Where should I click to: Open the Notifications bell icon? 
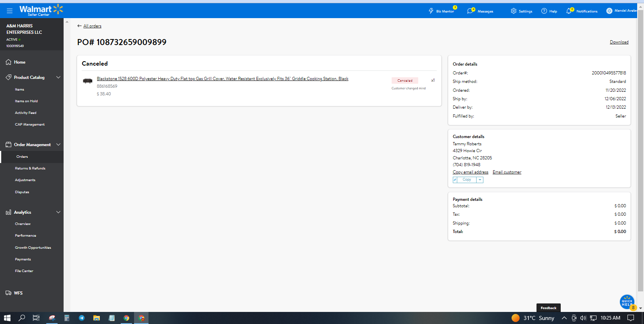(x=569, y=11)
